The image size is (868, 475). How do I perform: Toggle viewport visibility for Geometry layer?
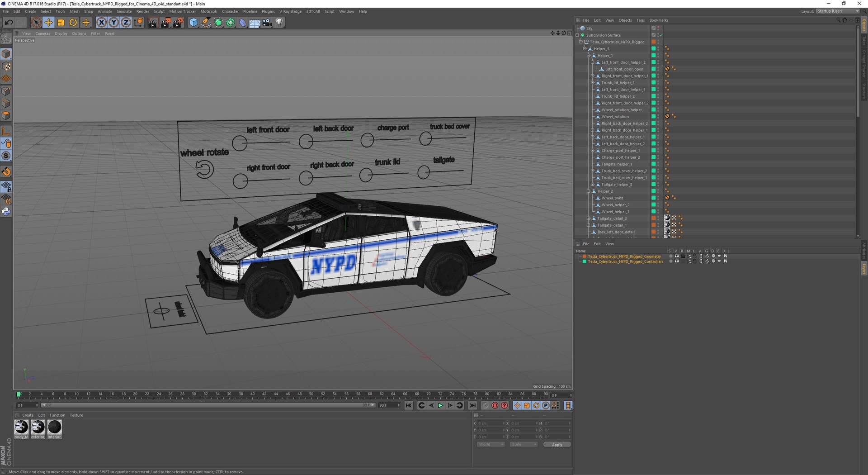click(677, 256)
